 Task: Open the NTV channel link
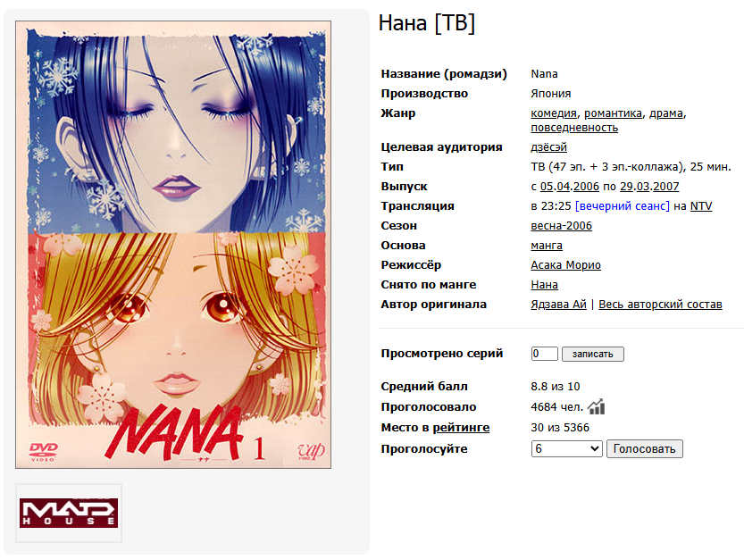(x=701, y=206)
